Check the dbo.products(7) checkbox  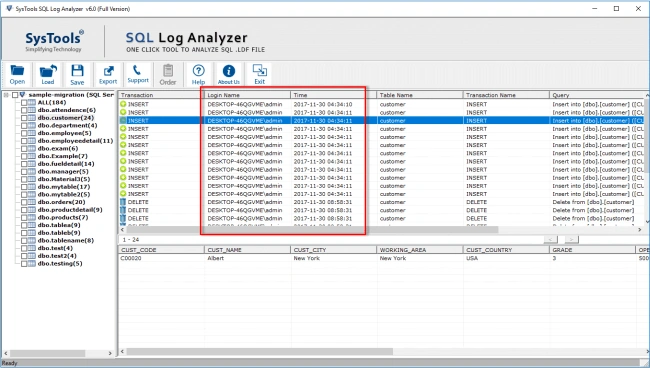[x=24, y=217]
